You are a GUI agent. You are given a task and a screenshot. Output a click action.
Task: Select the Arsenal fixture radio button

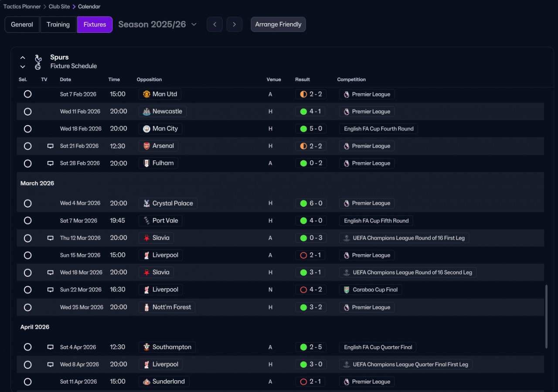pos(27,146)
